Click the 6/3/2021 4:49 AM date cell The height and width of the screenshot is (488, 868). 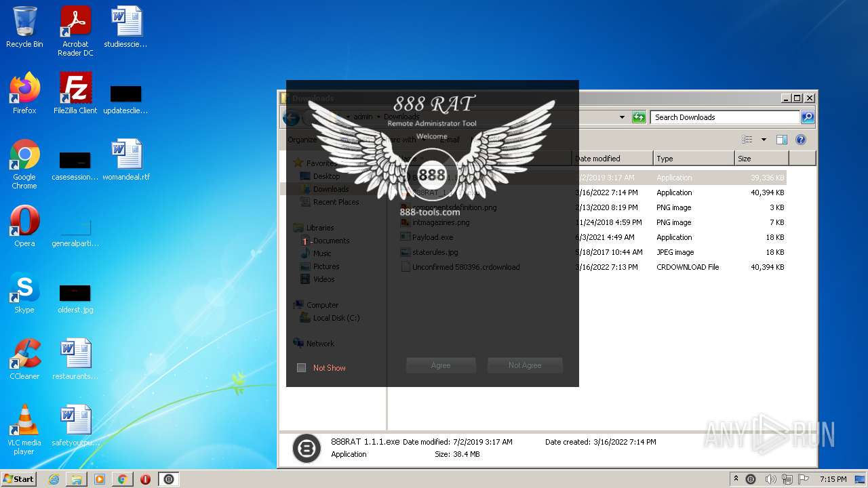point(605,237)
